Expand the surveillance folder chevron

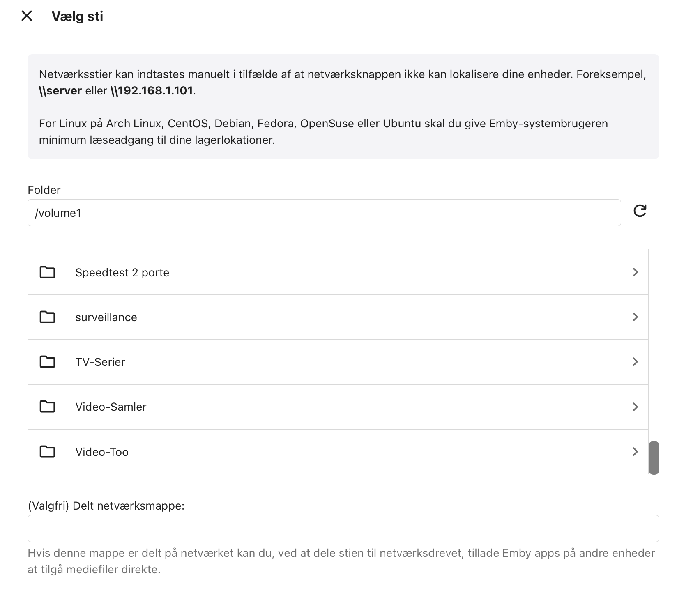(x=635, y=317)
